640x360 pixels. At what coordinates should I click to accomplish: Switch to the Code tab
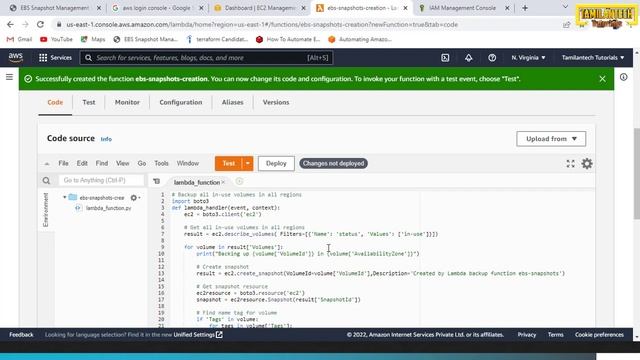55,102
